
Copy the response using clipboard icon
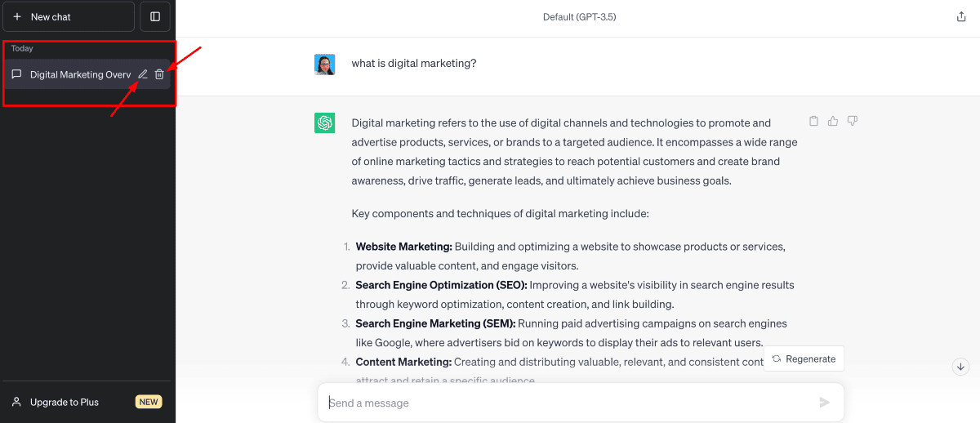[x=813, y=122]
